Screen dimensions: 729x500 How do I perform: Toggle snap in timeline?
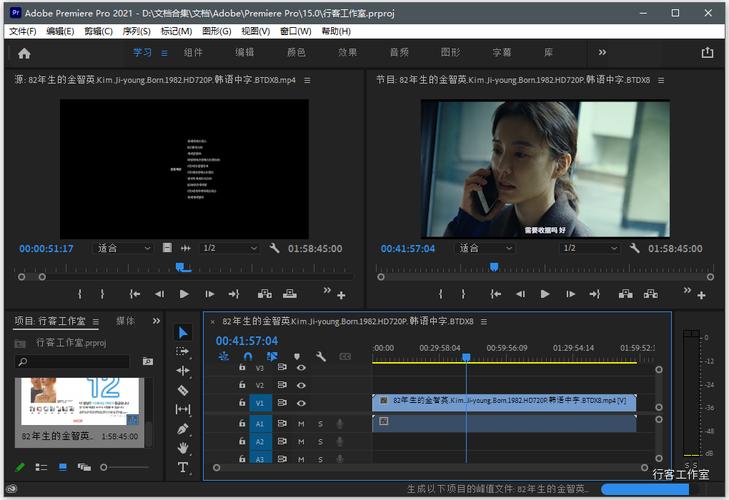point(248,357)
